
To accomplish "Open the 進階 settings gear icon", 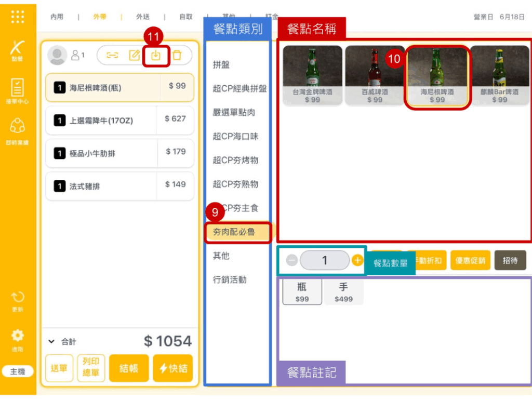I will point(18,338).
